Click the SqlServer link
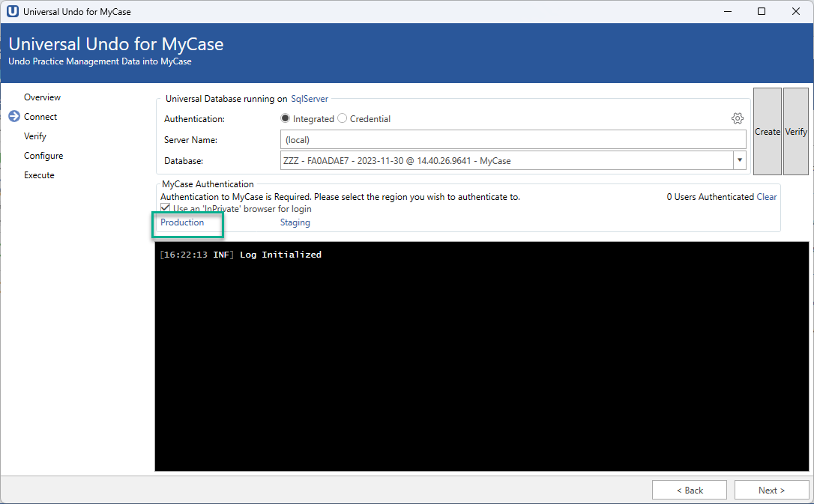The width and height of the screenshot is (814, 504). pyautogui.click(x=310, y=99)
